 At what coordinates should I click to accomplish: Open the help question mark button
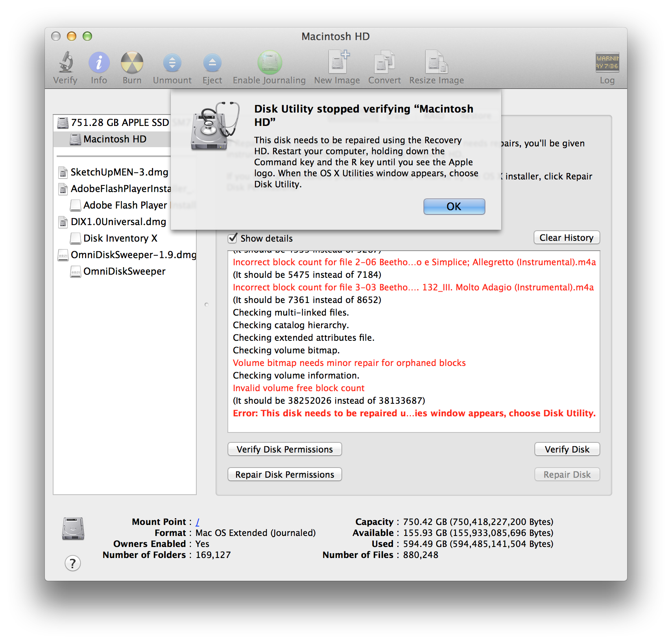coord(73,563)
